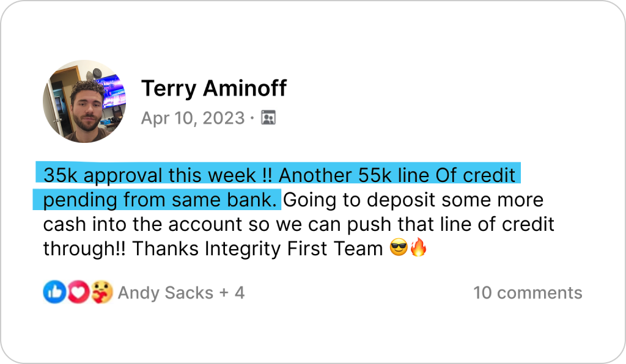Open the Terry Aminoff profile name link
The width and height of the screenshot is (626, 364).
pyautogui.click(x=214, y=88)
